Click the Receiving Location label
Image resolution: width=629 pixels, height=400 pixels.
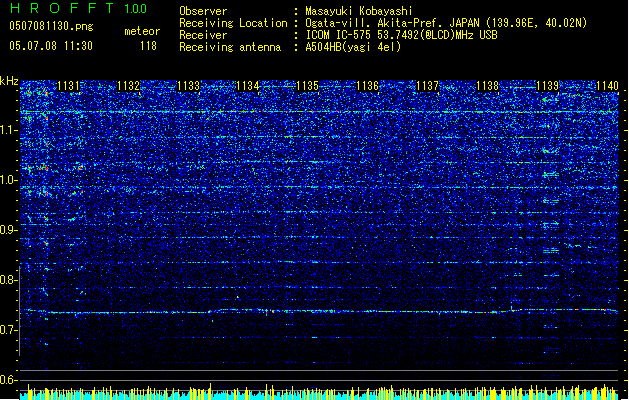coord(233,23)
